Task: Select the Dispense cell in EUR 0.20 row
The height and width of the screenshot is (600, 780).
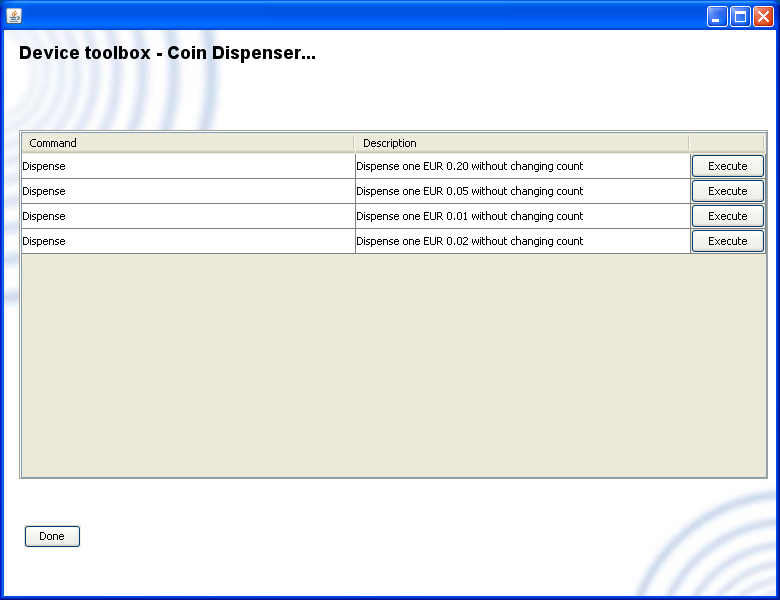Action: [x=188, y=166]
